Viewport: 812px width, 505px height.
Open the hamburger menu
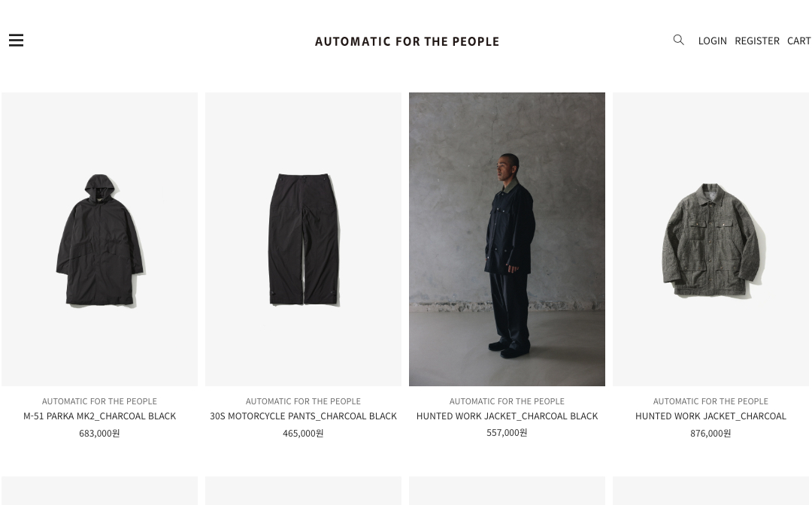[16, 41]
